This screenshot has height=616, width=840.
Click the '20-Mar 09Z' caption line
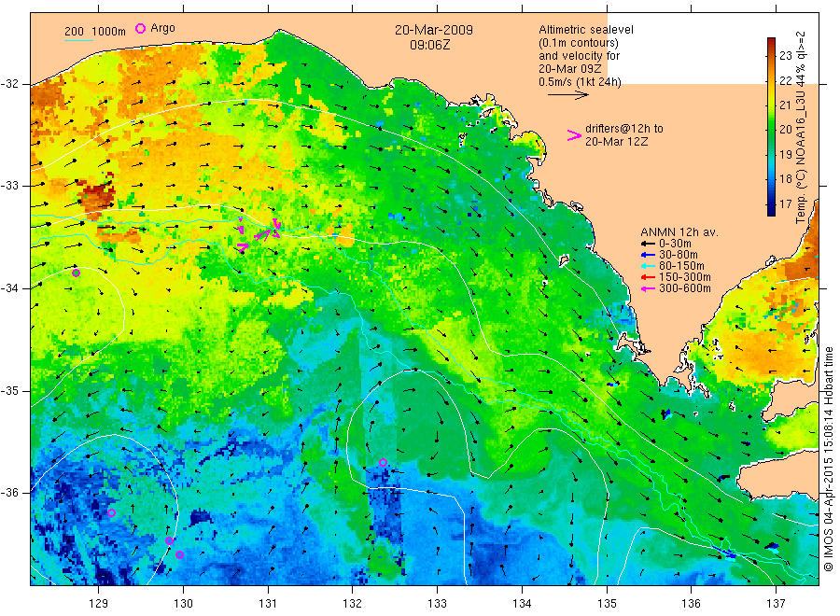(x=570, y=68)
